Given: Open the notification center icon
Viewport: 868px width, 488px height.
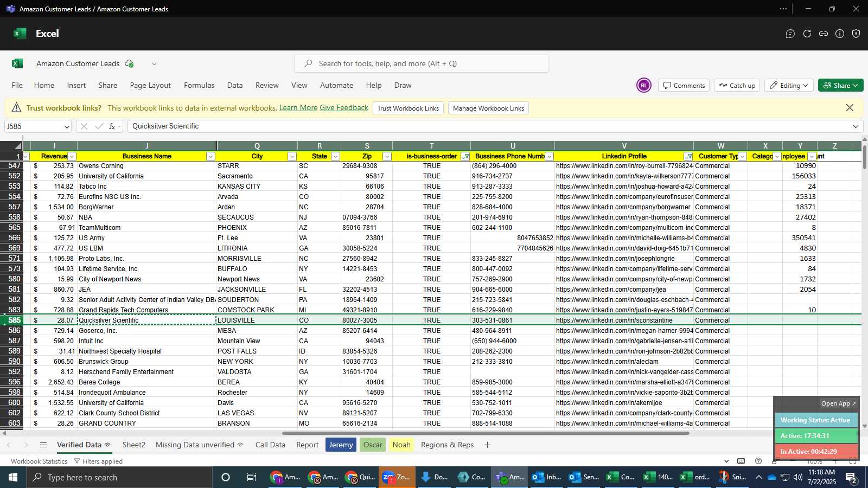Looking at the screenshot, I should (851, 477).
